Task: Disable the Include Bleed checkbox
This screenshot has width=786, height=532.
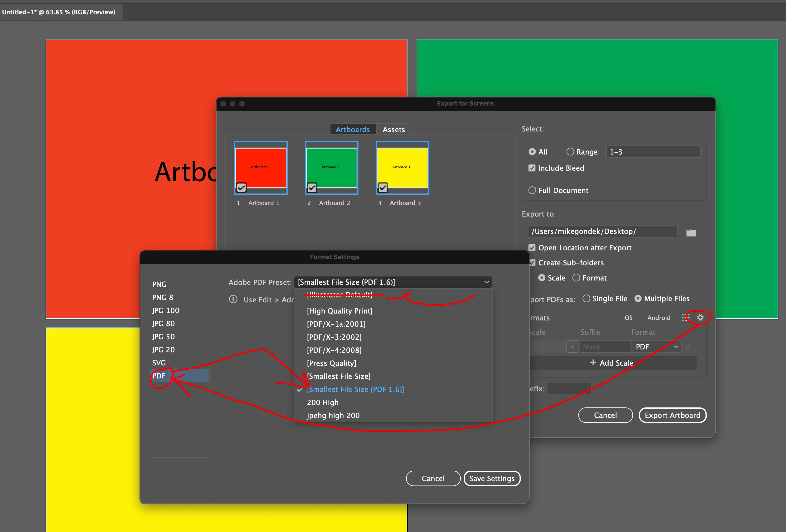Action: 532,168
